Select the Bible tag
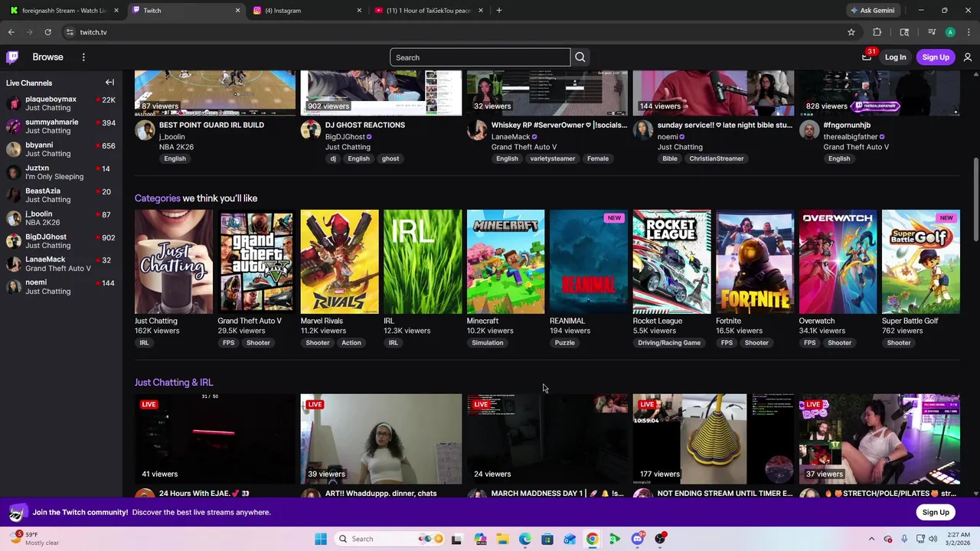980x551 pixels. (x=670, y=158)
